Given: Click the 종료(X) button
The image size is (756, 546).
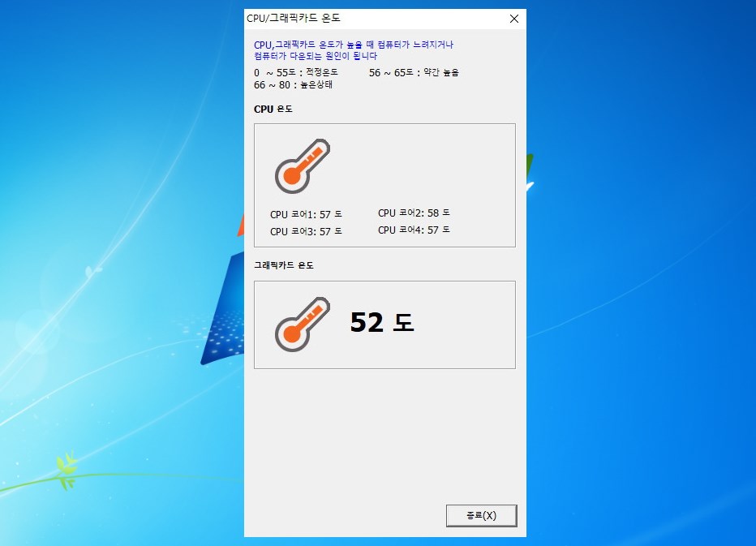Looking at the screenshot, I should click(x=481, y=516).
